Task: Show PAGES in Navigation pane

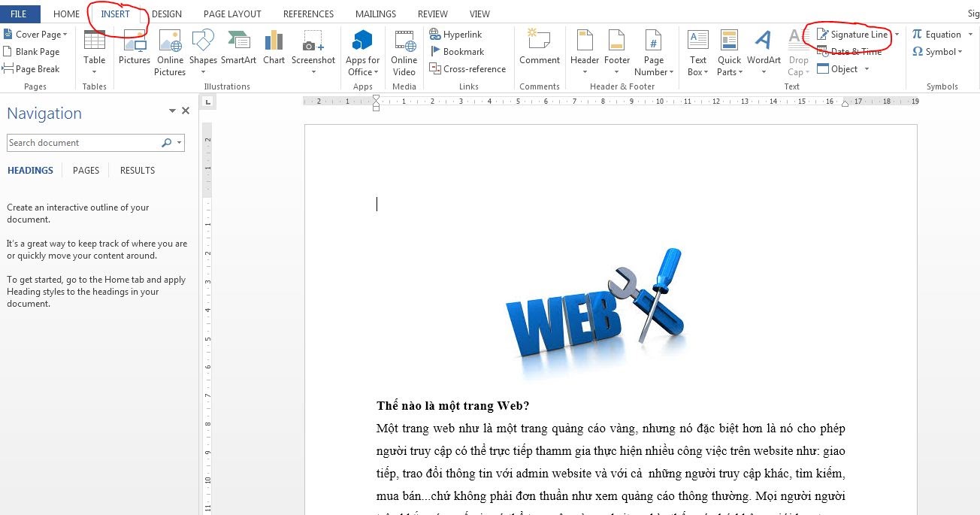Action: 86,171
